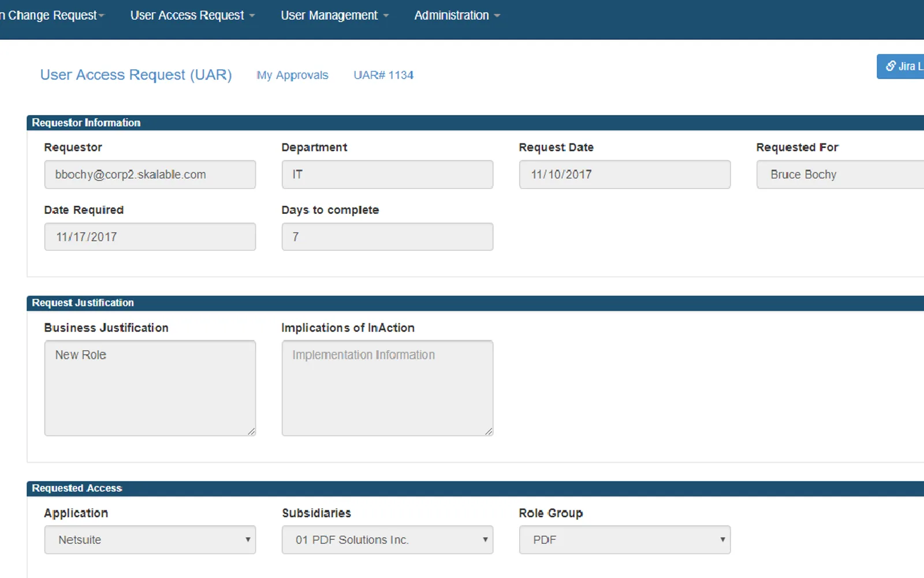Click the Requestor email field

150,175
